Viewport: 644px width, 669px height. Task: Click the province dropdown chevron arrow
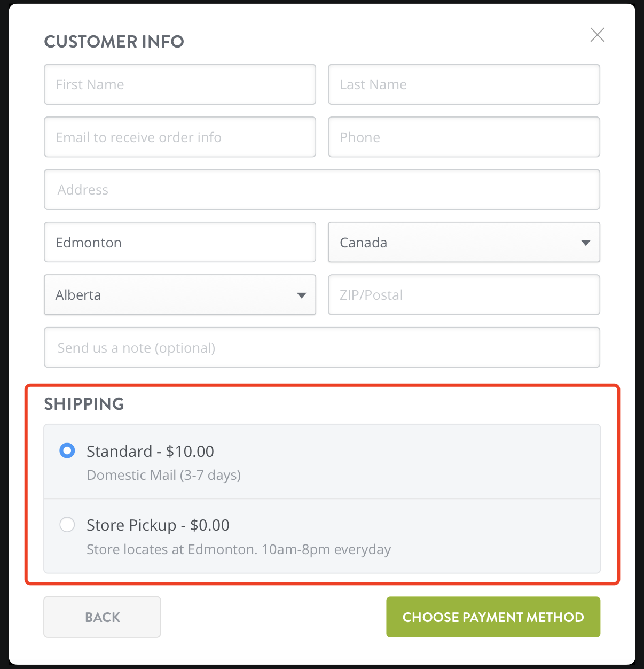[302, 295]
